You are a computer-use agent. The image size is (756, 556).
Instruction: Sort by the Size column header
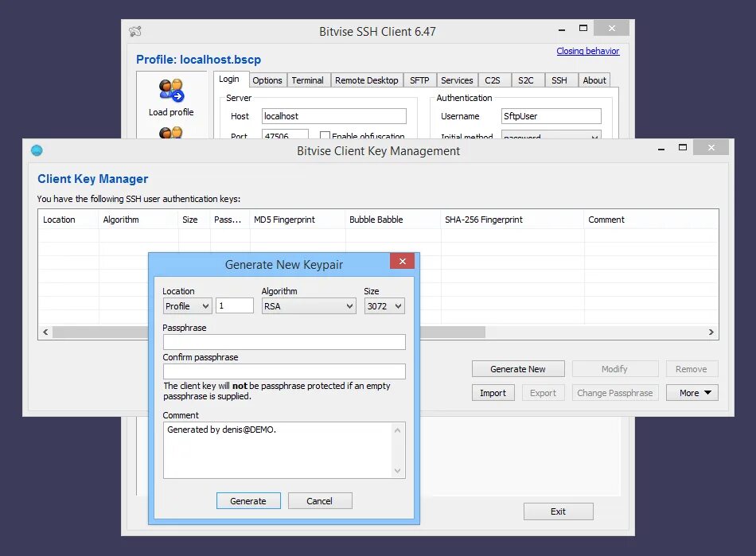194,220
